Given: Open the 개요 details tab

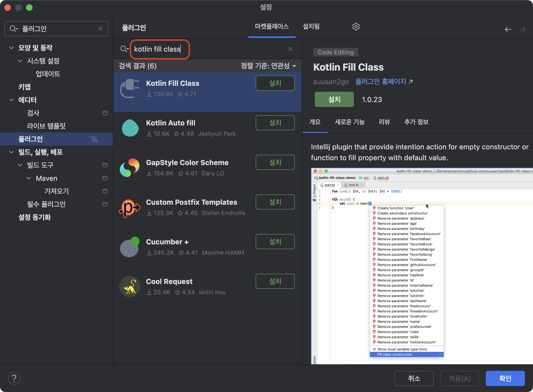Looking at the screenshot, I should (x=315, y=122).
